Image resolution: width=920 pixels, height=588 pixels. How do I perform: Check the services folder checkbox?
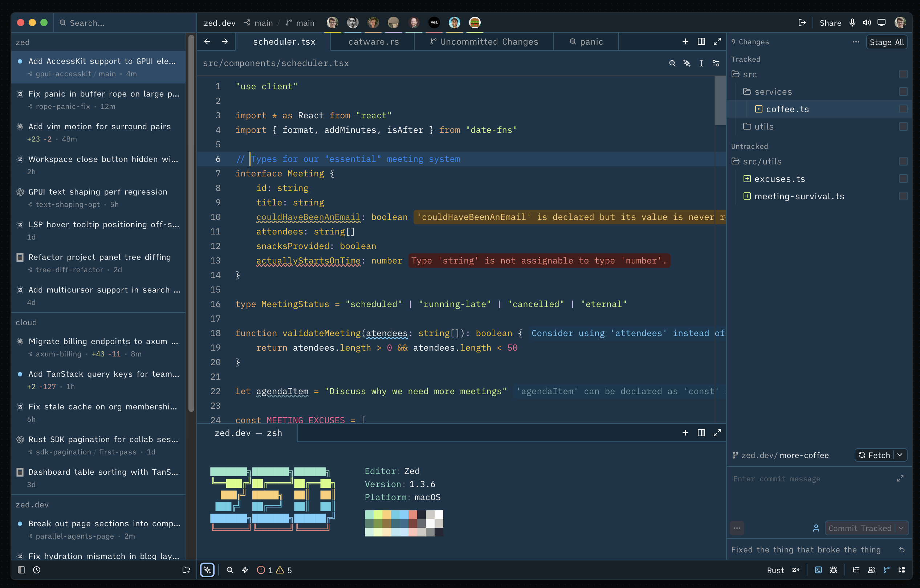[x=903, y=91]
